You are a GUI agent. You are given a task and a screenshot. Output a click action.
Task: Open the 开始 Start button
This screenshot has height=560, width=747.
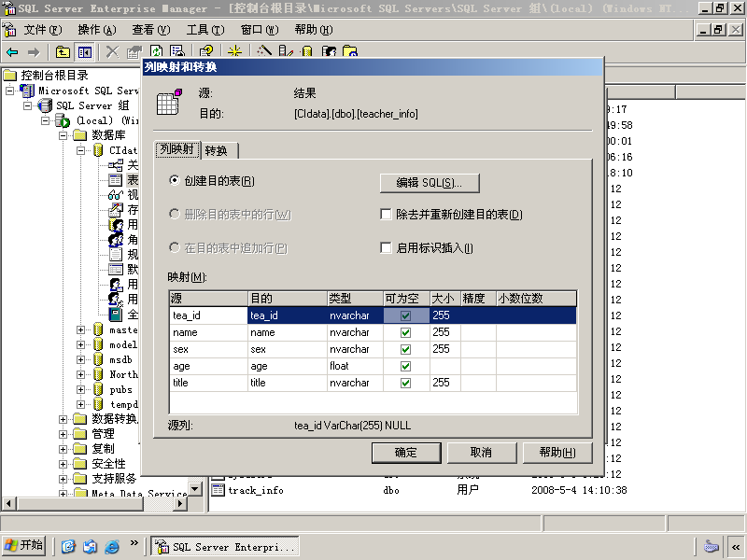point(24,545)
